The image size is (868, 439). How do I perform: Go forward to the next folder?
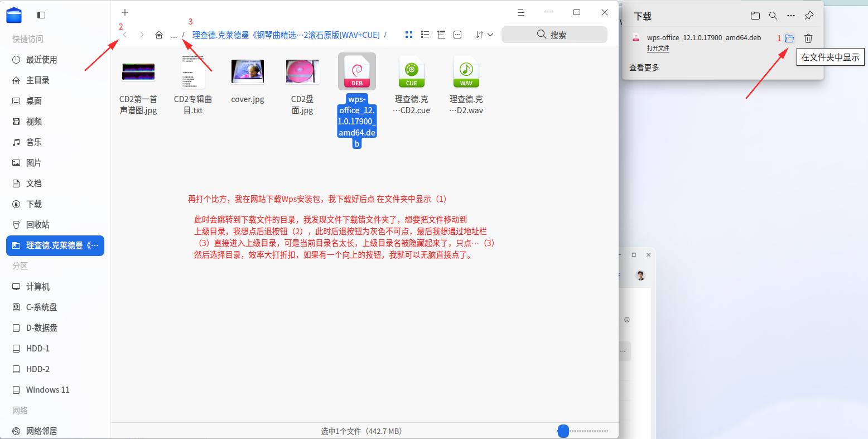142,35
